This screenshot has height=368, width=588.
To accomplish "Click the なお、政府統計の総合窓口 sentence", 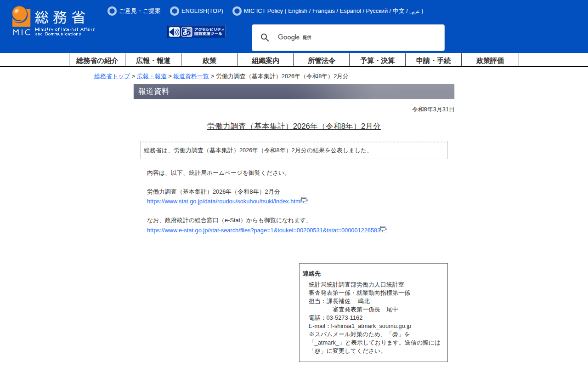I will [229, 220].
